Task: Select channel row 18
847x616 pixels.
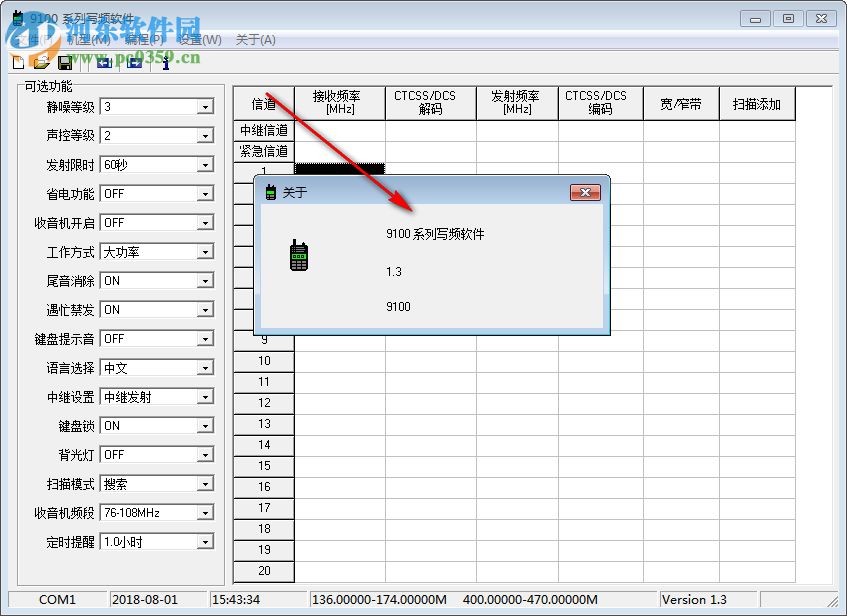Action: (264, 529)
